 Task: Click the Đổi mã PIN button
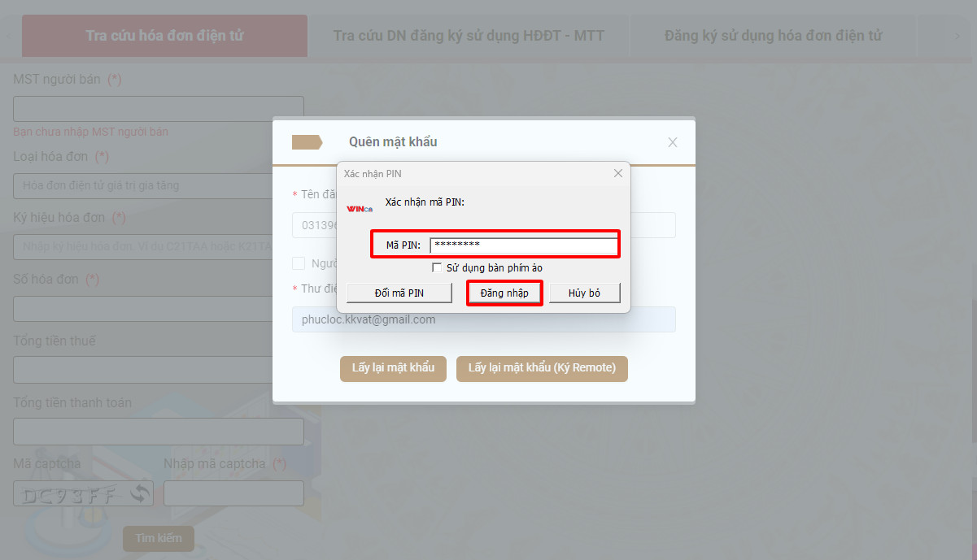click(399, 293)
